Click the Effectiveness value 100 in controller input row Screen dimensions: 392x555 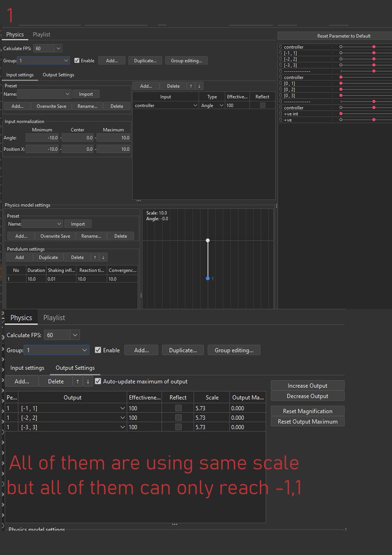[238, 105]
